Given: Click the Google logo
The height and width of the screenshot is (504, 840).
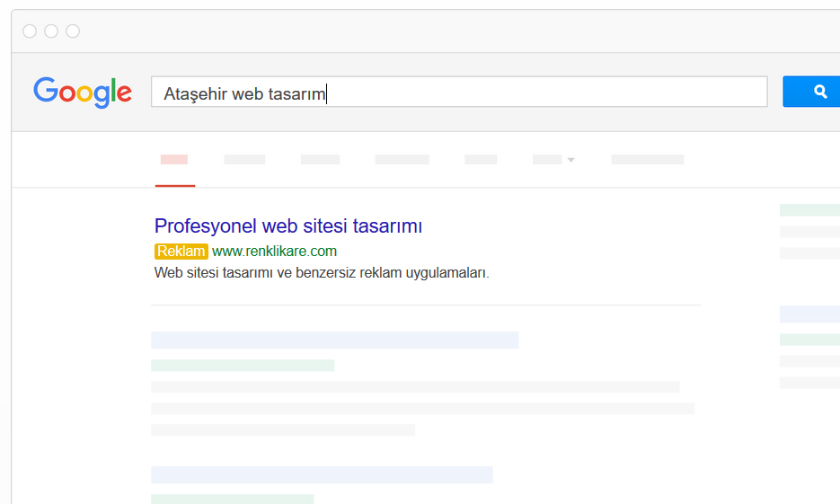Looking at the screenshot, I should click(x=83, y=93).
